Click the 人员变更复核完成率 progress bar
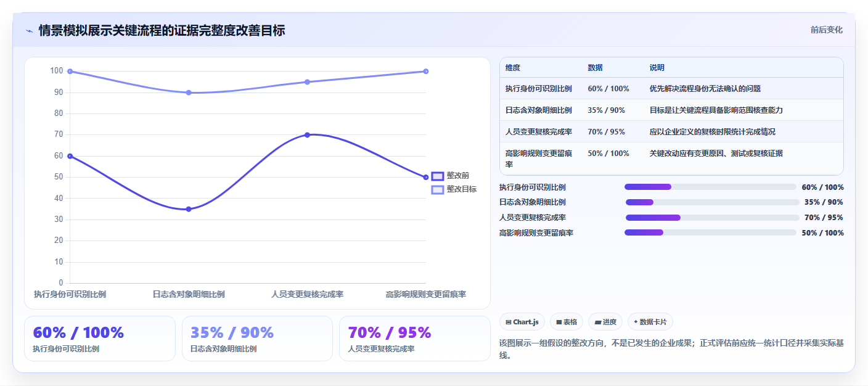Image resolution: width=868 pixels, height=386 pixels. (x=712, y=217)
